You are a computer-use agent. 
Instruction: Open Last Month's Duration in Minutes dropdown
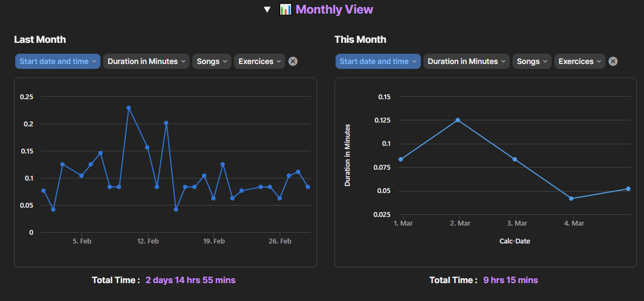[x=146, y=61]
